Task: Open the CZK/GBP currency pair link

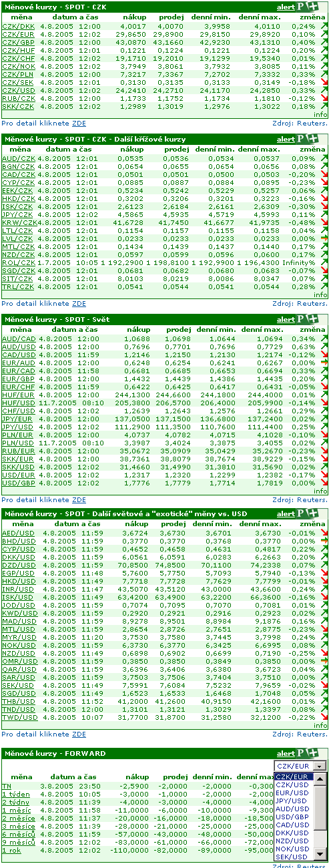Action: (x=18, y=42)
